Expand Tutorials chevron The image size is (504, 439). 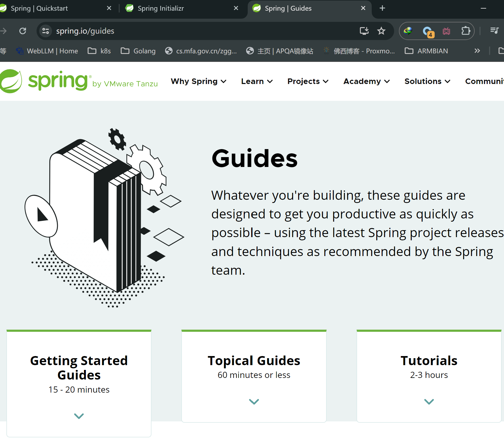point(429,401)
